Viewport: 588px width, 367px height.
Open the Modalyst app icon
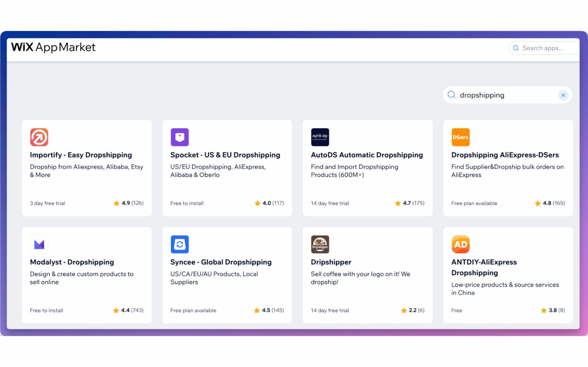point(39,244)
